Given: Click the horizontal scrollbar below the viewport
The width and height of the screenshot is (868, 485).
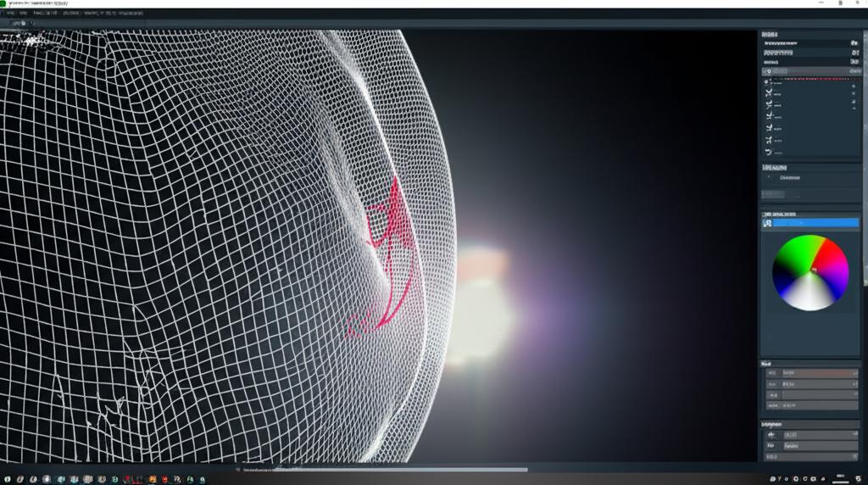Looking at the screenshot, I should click(381, 469).
